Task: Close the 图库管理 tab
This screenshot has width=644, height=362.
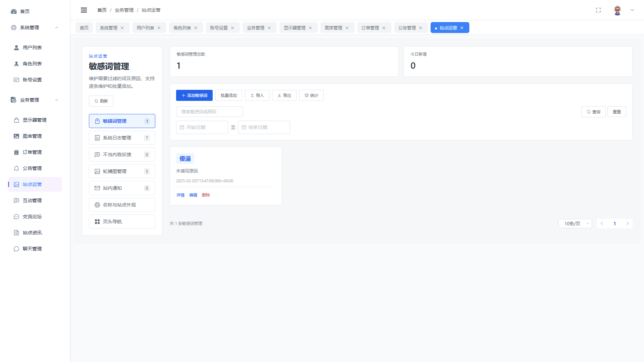Action: click(x=347, y=28)
